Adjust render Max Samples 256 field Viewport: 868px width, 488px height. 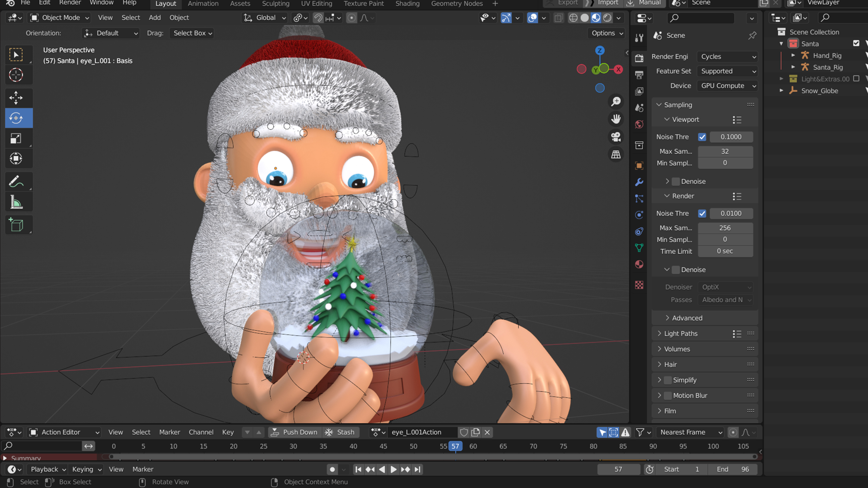tap(725, 228)
